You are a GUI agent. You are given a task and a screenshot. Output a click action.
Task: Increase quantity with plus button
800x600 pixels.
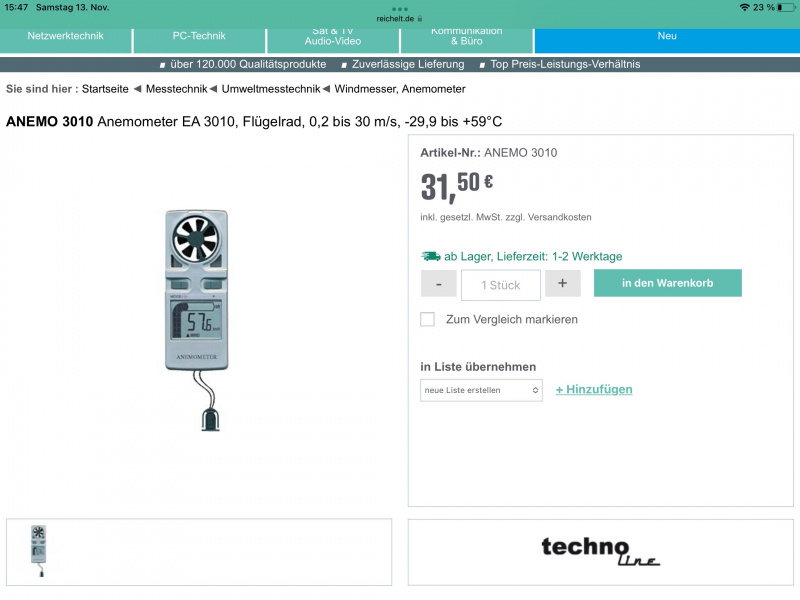[x=562, y=284]
